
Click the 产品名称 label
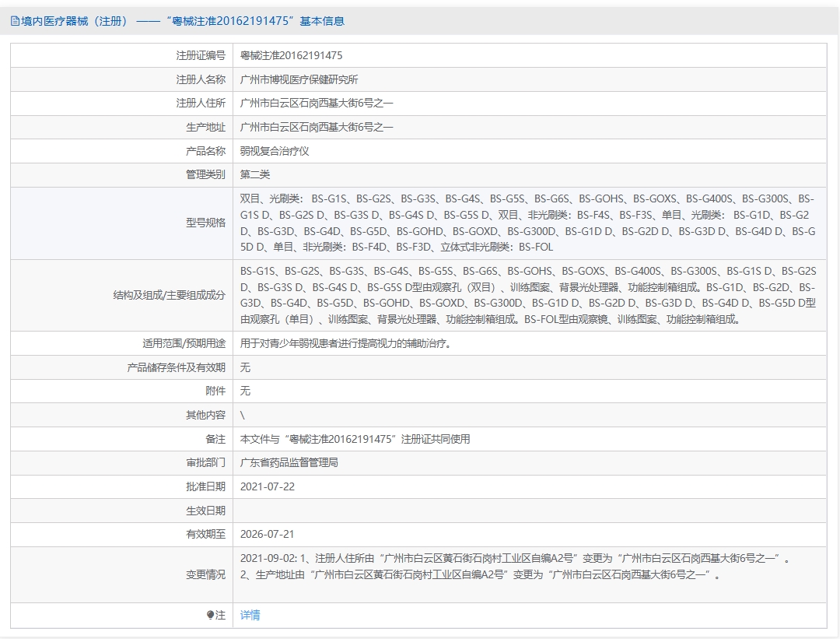click(x=205, y=151)
